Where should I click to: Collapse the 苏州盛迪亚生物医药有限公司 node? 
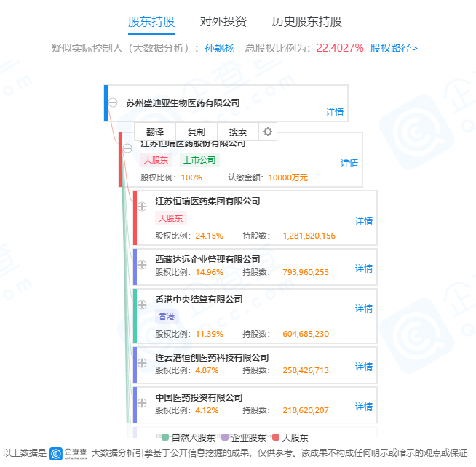click(113, 103)
